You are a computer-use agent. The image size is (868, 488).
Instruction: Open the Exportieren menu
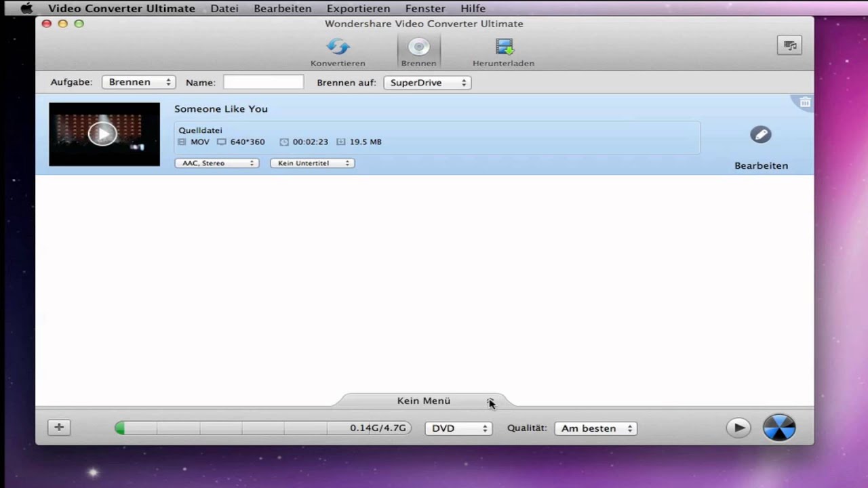[358, 9]
